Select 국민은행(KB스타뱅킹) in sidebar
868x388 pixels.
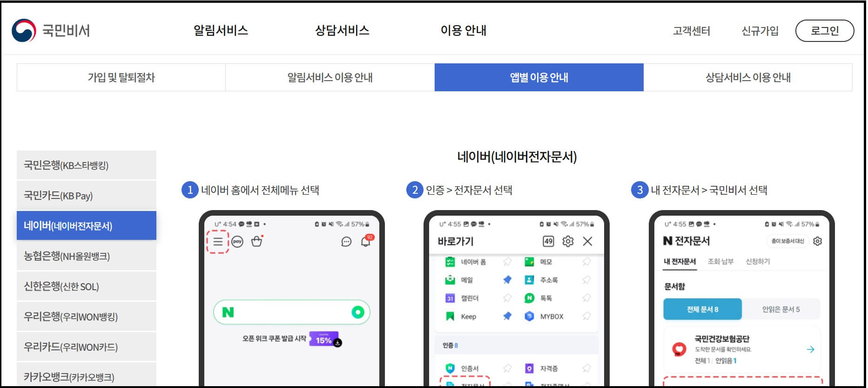click(x=87, y=165)
